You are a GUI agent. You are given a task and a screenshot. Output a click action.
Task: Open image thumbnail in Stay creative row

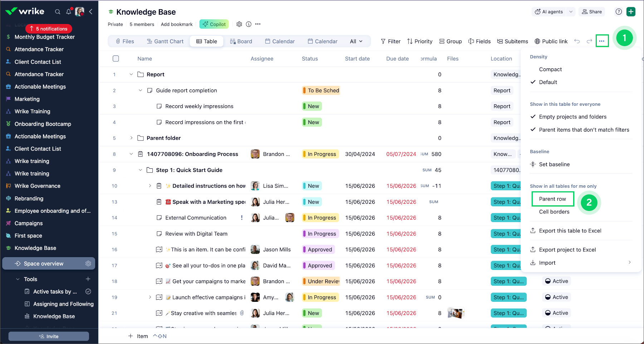click(456, 313)
